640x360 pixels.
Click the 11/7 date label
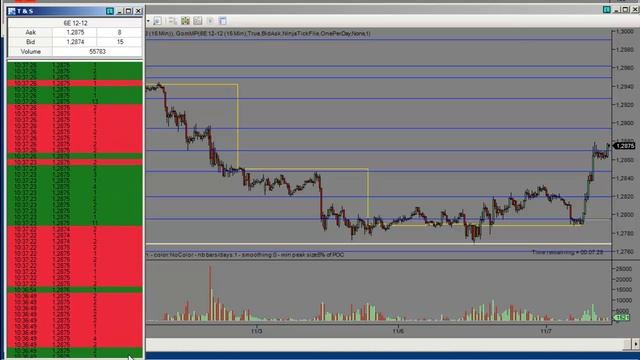(x=546, y=331)
